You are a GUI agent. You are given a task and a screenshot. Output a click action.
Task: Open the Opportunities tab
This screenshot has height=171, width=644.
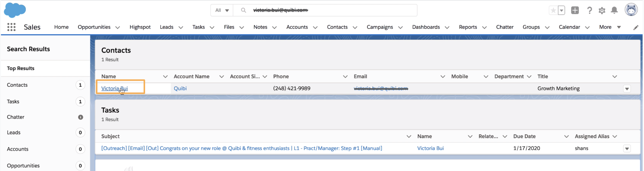94,27
